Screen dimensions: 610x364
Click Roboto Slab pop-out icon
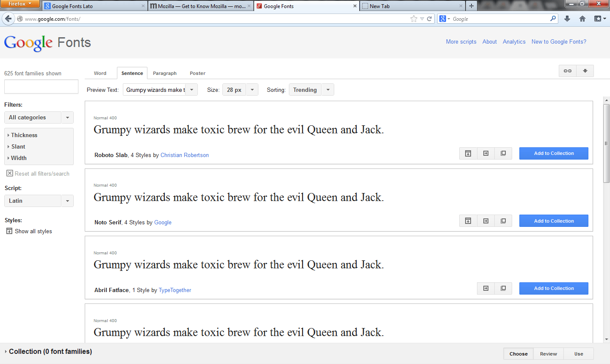[x=503, y=153]
